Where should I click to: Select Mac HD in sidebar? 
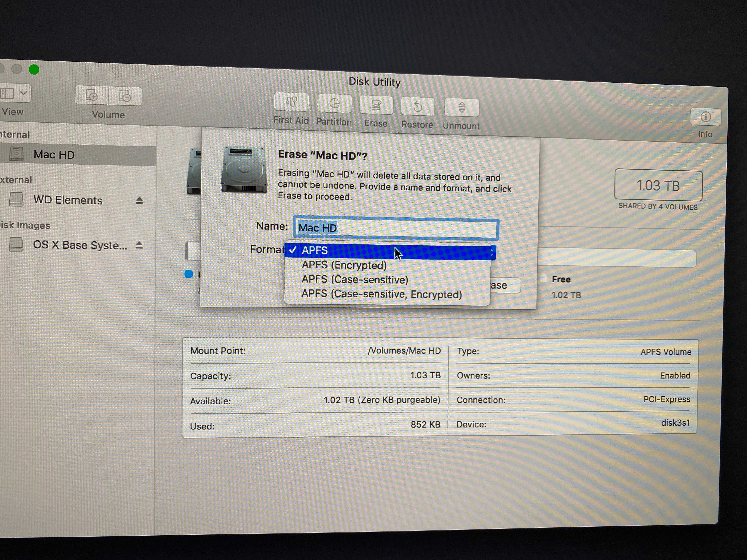tap(54, 155)
